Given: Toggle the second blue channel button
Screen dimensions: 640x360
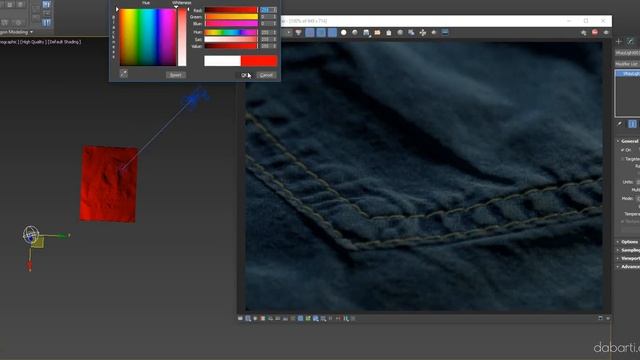Looking at the screenshot, I should 321,32.
